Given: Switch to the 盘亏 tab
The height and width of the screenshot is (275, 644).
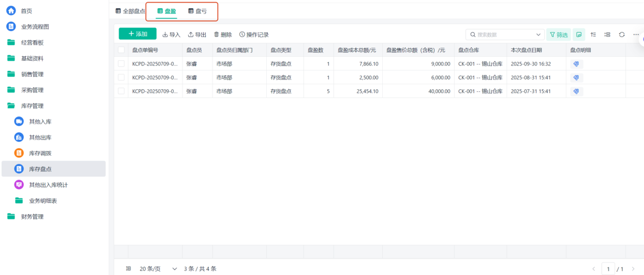Looking at the screenshot, I should [197, 11].
